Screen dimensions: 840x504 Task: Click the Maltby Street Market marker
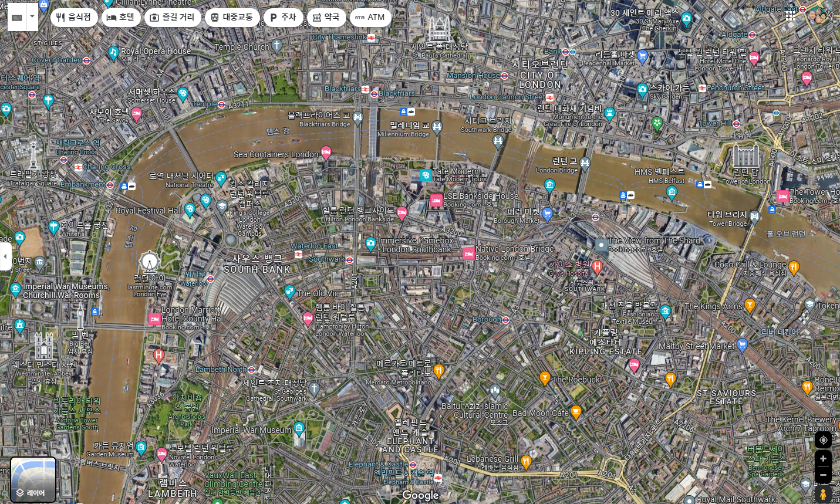click(x=742, y=345)
